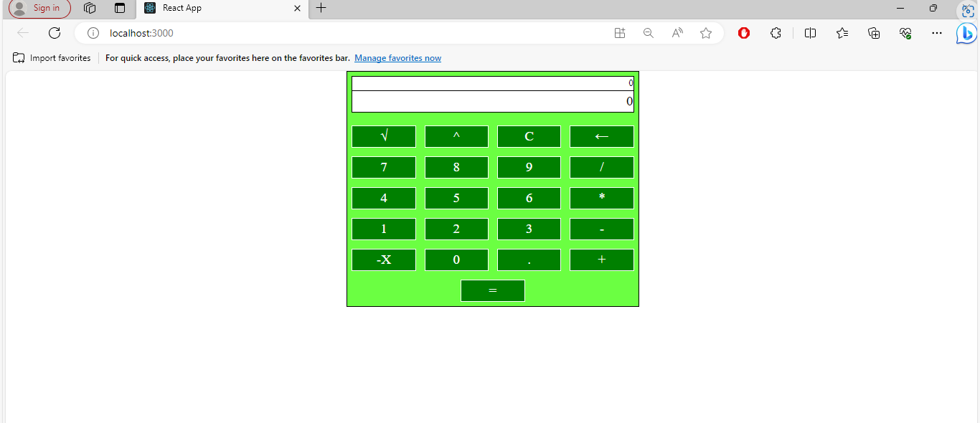
Task: Open the Bing Chat sidebar icon
Action: [966, 33]
